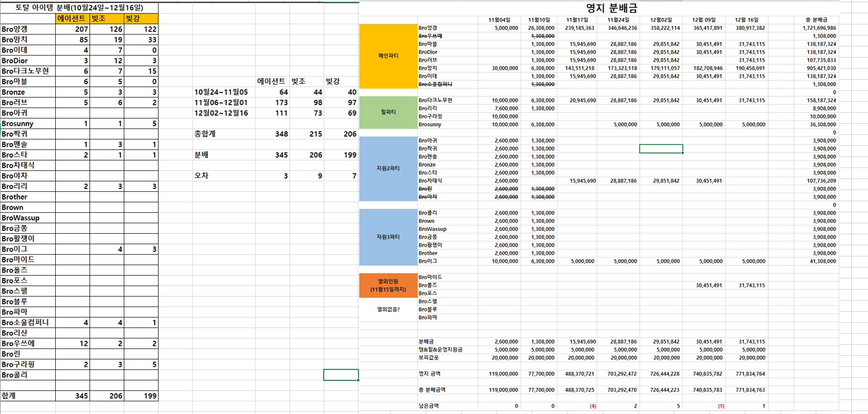Click the 열외없음? cell
This screenshot has height=414, width=868.
(388, 309)
